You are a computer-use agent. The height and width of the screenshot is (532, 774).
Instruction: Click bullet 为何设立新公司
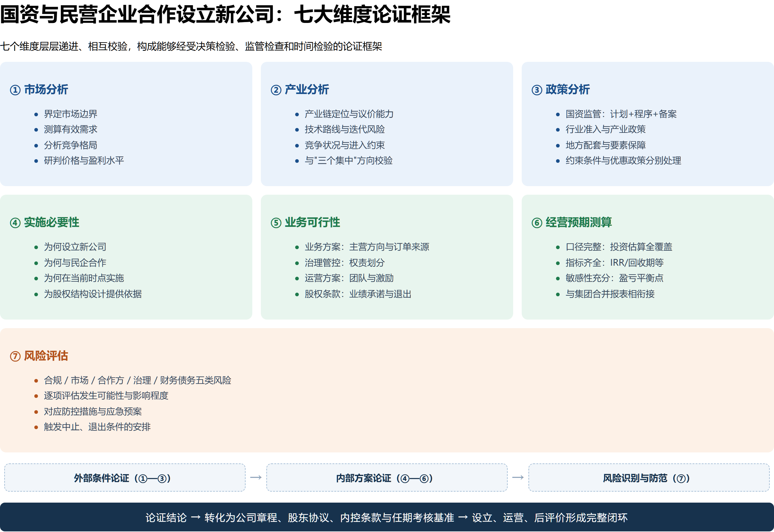(x=75, y=247)
